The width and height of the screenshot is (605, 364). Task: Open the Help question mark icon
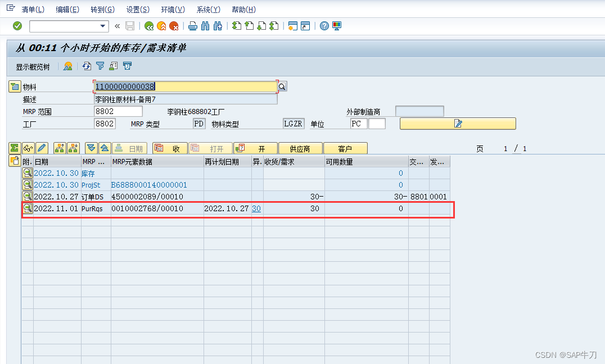[324, 26]
